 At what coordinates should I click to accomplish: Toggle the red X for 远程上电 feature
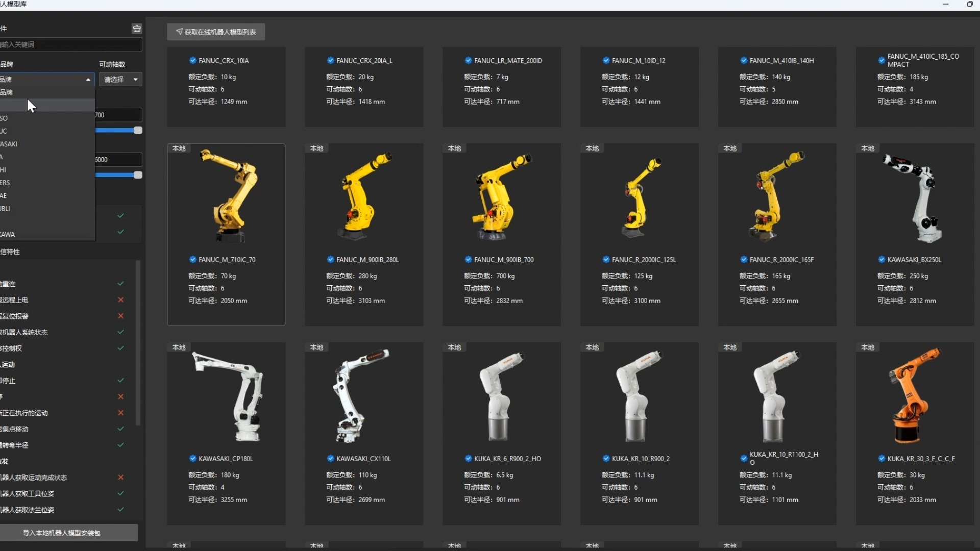(121, 300)
